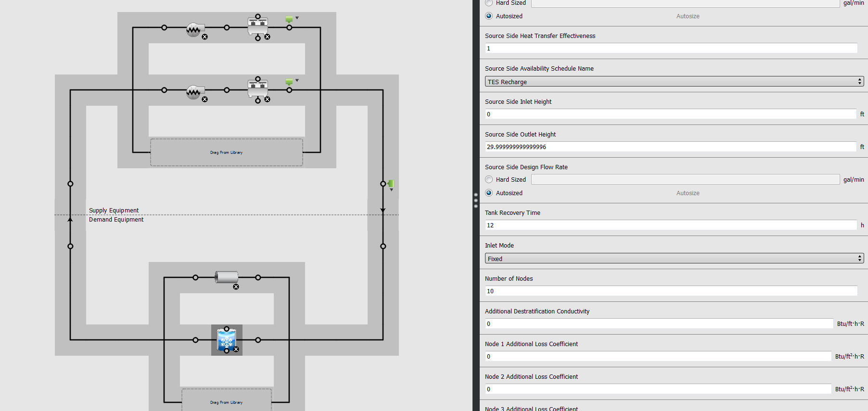The width and height of the screenshot is (868, 411).
Task: Edit Source Side Design Flow Rate hard sized field
Action: click(685, 179)
